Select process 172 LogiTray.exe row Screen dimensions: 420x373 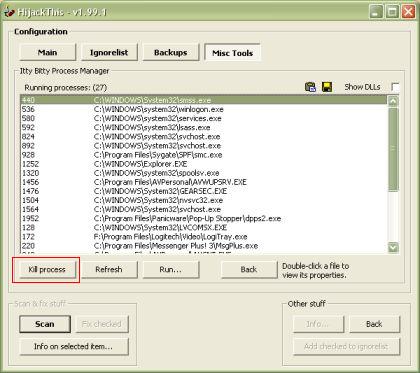(204, 237)
